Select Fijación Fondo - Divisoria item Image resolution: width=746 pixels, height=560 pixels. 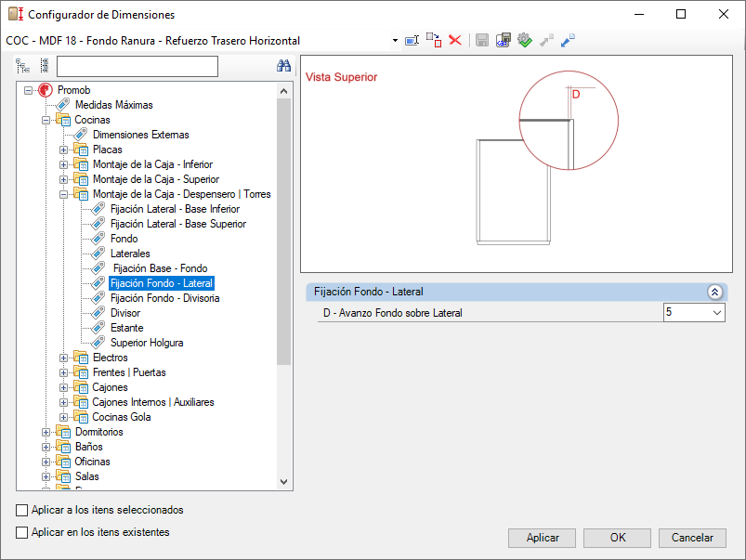point(165,298)
